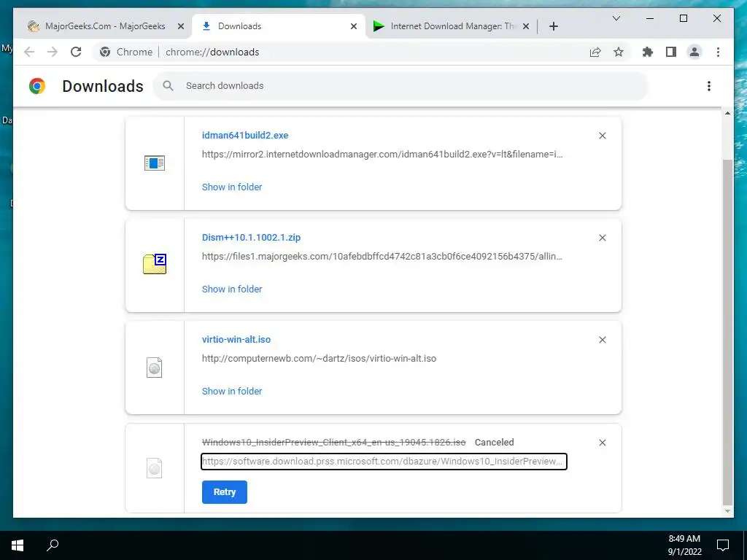Viewport: 747px width, 560px height.
Task: Click the scrollbar down arrow
Action: 727,511
